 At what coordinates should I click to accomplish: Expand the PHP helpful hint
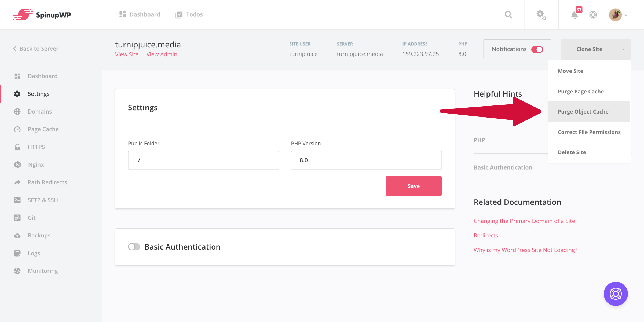(x=479, y=140)
